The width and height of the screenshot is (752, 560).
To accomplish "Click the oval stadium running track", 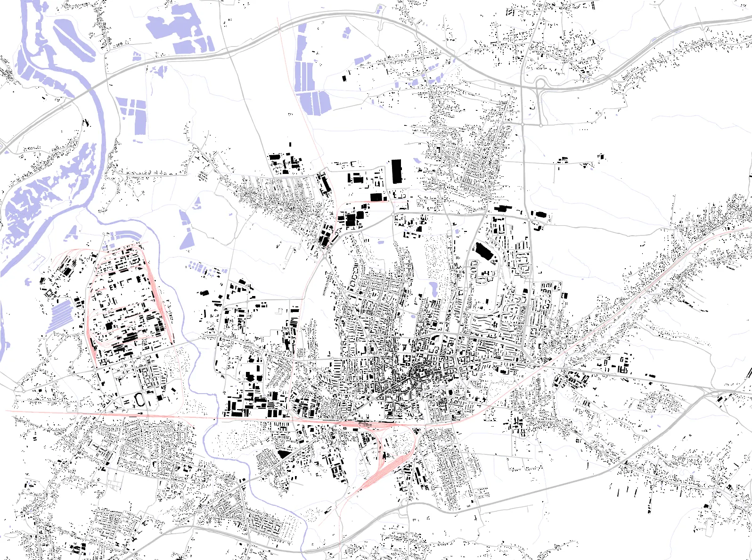I will (x=141, y=400).
